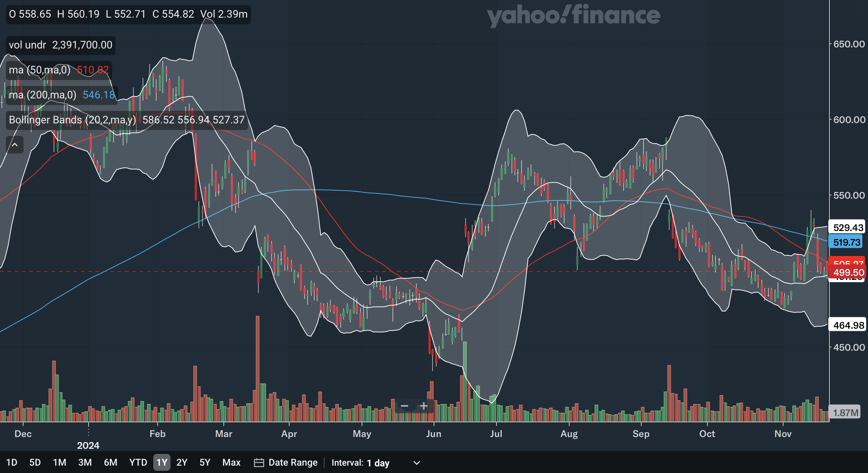Click the vol undr indicator label
Viewport: 868px width, 473px height.
click(x=28, y=45)
